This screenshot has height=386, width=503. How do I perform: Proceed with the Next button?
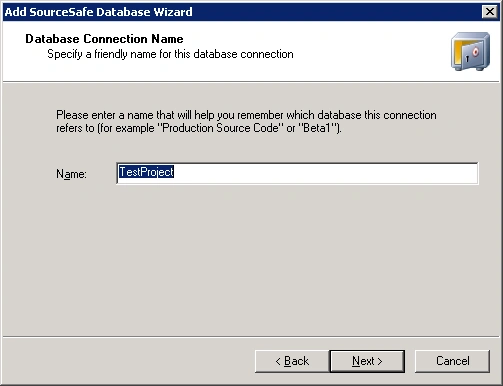point(367,361)
